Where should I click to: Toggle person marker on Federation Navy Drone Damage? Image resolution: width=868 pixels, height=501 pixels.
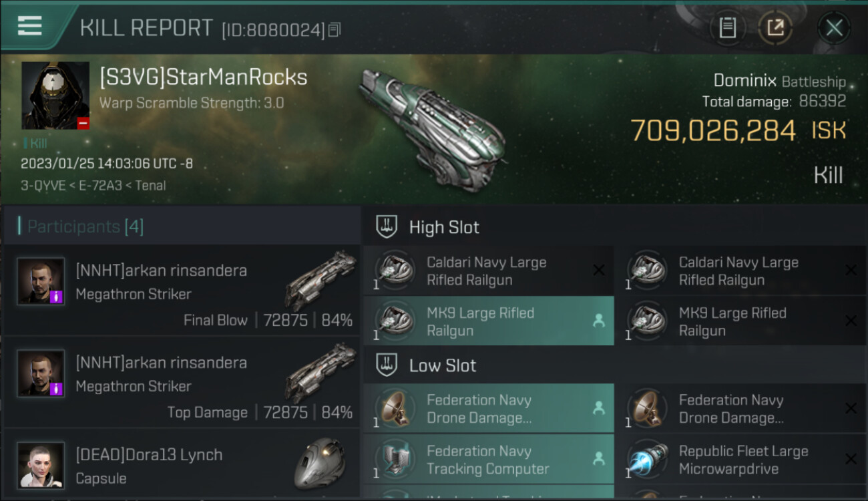[599, 408]
